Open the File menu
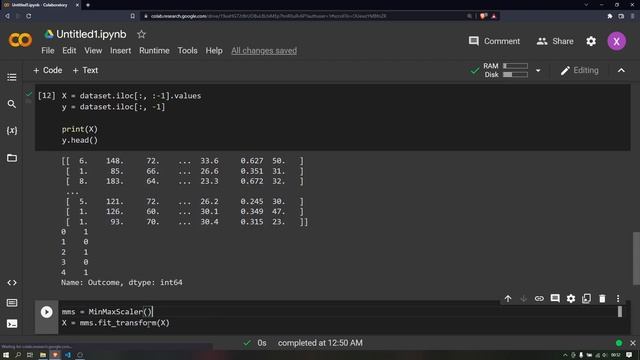 48,51
